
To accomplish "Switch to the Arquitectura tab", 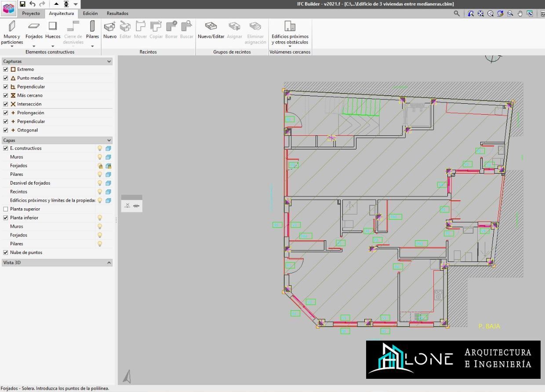I will tap(62, 14).
